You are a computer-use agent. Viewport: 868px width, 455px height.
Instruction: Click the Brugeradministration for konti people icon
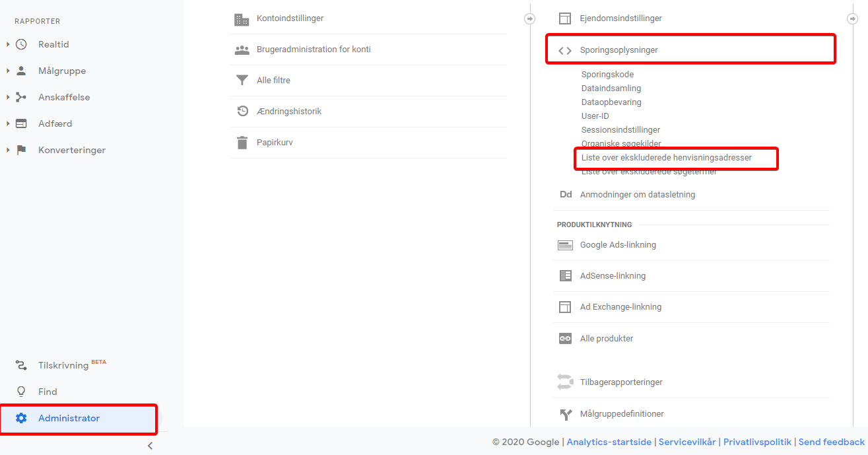point(242,50)
